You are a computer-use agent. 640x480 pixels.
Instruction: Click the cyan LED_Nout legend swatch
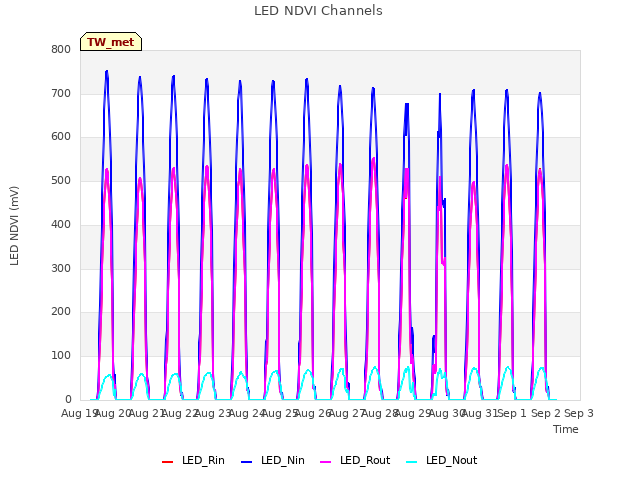412,462
